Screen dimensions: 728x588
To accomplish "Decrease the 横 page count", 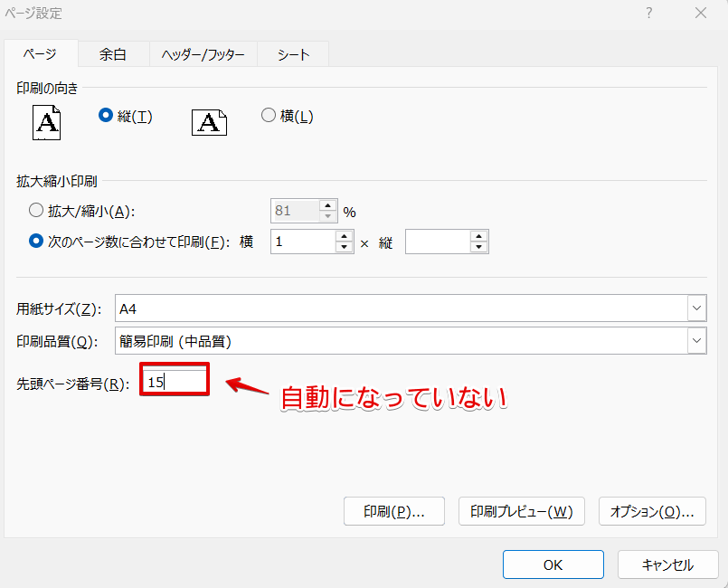I will click(x=344, y=247).
